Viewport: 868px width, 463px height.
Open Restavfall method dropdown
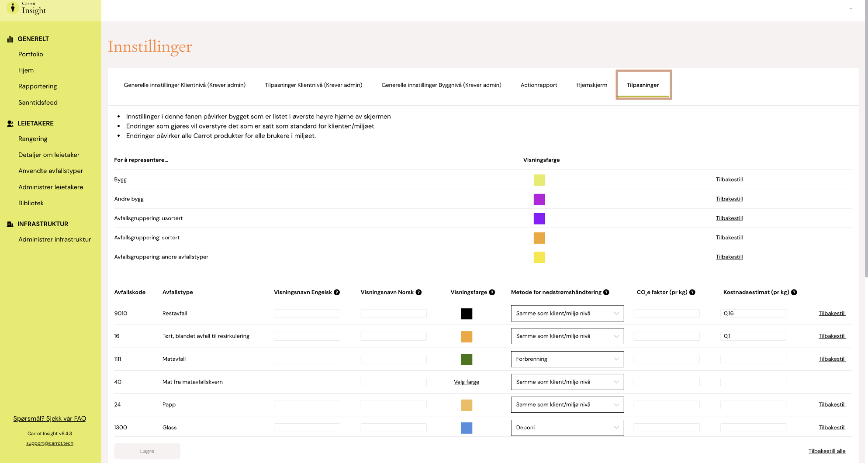(x=567, y=313)
